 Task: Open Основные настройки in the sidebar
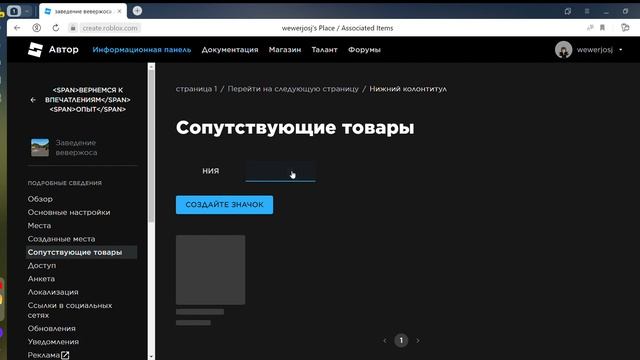click(69, 212)
